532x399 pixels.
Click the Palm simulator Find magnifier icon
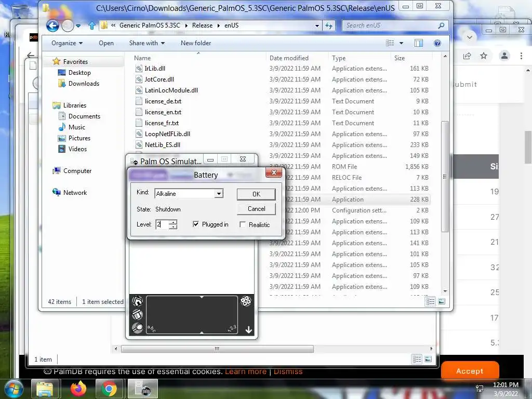(137, 328)
